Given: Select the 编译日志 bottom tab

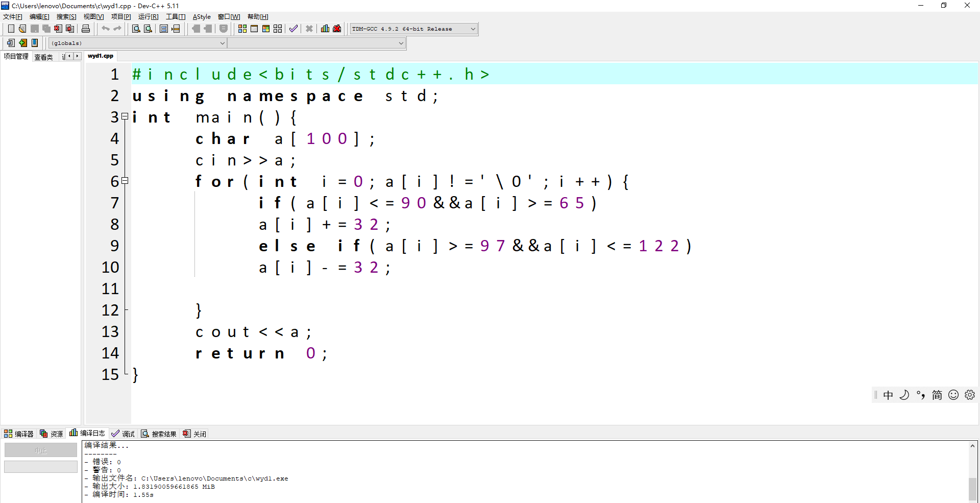Looking at the screenshot, I should (87, 433).
